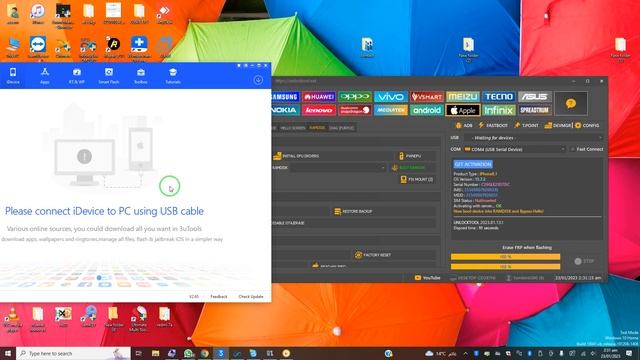Open the iDevice section in 3uTools
The height and width of the screenshot is (360, 640).
point(13,76)
